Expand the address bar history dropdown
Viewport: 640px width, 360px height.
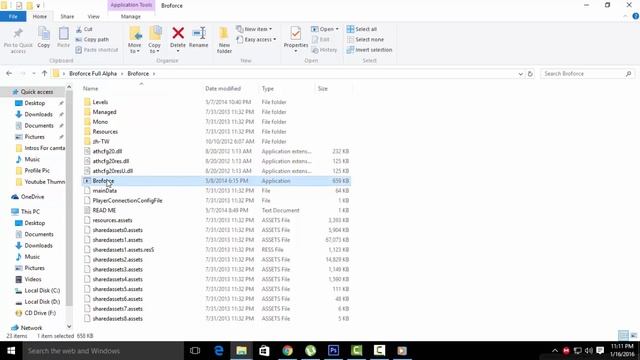pos(520,74)
